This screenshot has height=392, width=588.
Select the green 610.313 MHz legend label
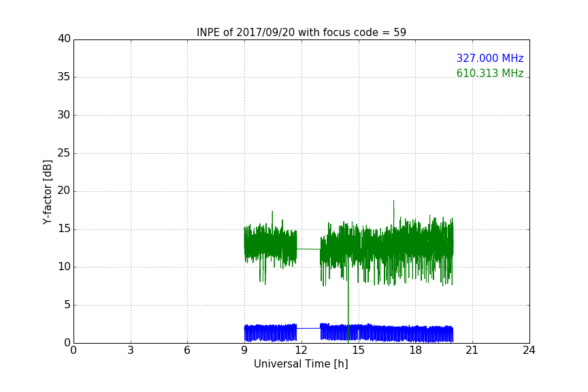coord(490,73)
